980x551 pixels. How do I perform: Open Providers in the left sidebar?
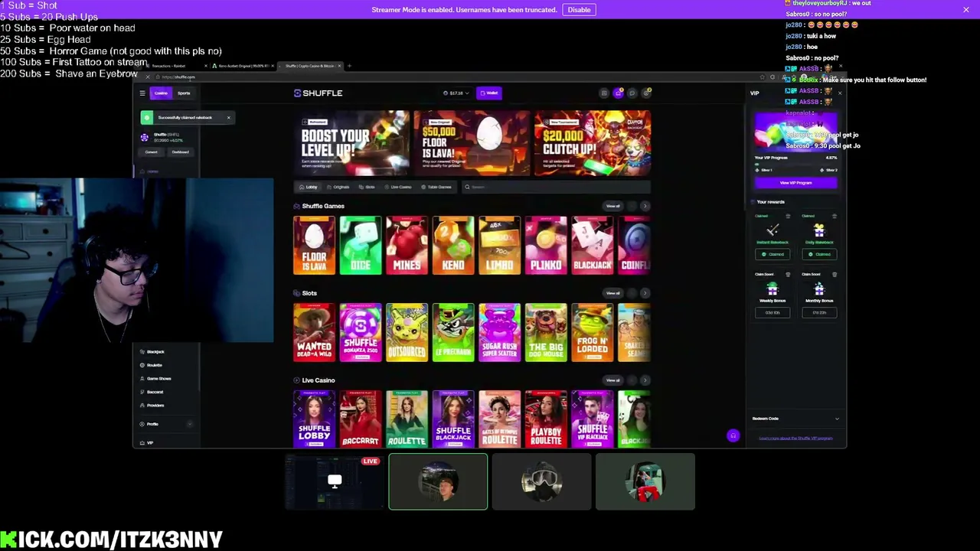(152, 406)
